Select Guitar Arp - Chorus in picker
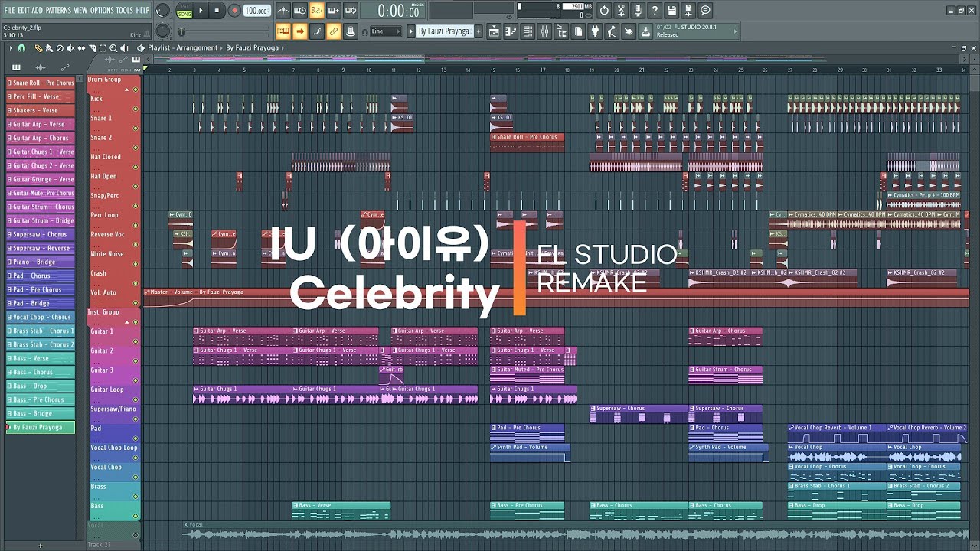The width and height of the screenshot is (980, 551). (x=41, y=138)
